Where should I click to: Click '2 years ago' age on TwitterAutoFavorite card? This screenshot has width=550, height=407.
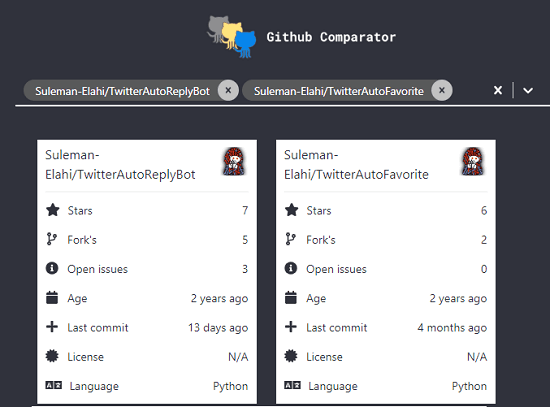tap(458, 299)
